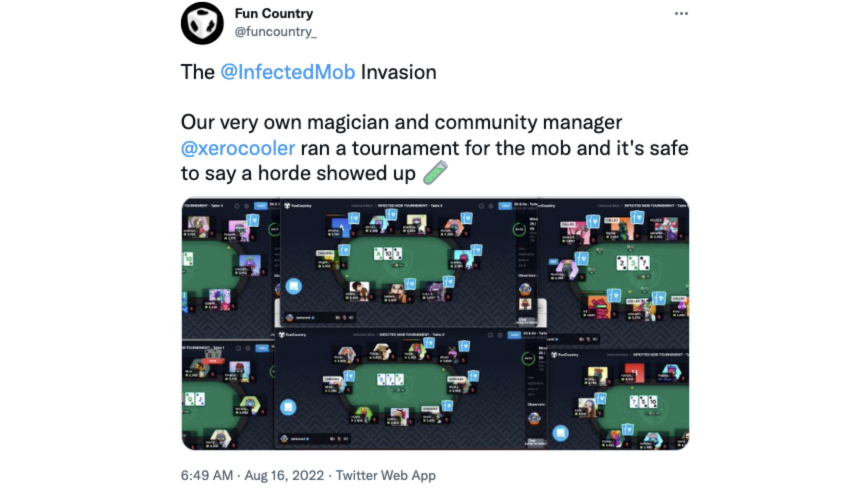Open the @xerocooler mention link
868x494 pixels.
[238, 148]
